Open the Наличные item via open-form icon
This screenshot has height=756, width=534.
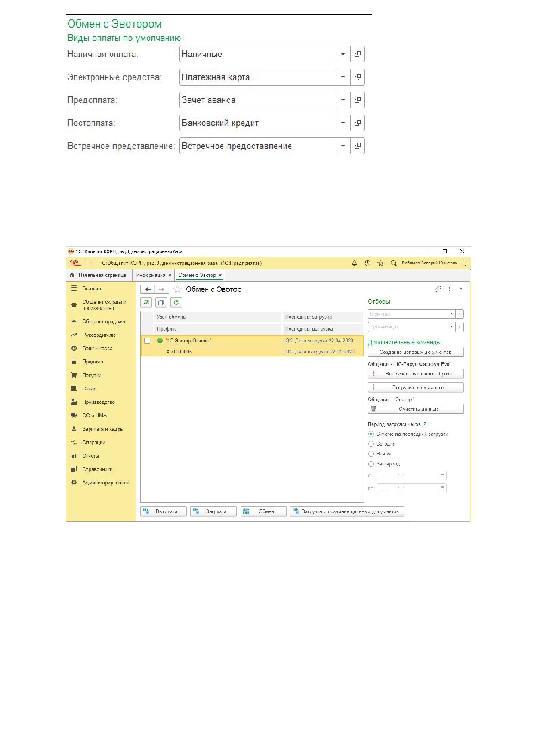tap(357, 54)
